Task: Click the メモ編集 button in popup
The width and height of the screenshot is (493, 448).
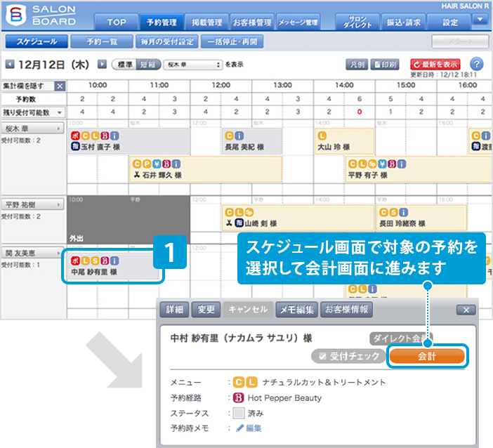Action: [x=297, y=310]
